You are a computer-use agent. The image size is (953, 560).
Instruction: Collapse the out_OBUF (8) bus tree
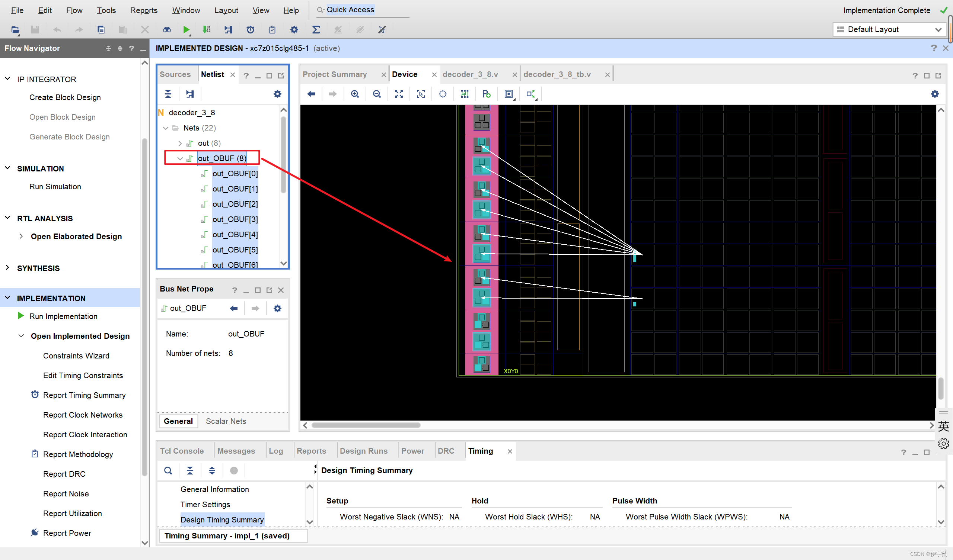pos(180,158)
